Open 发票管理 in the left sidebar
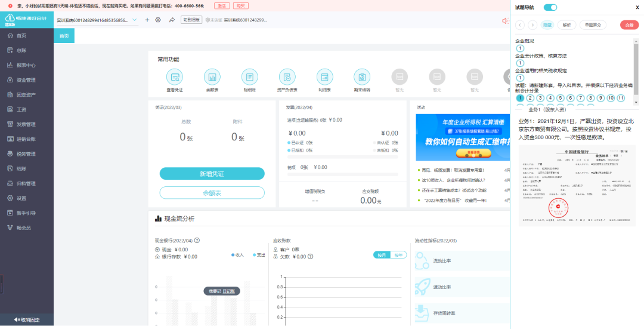Viewport: 644px width, 329px height. [26, 124]
